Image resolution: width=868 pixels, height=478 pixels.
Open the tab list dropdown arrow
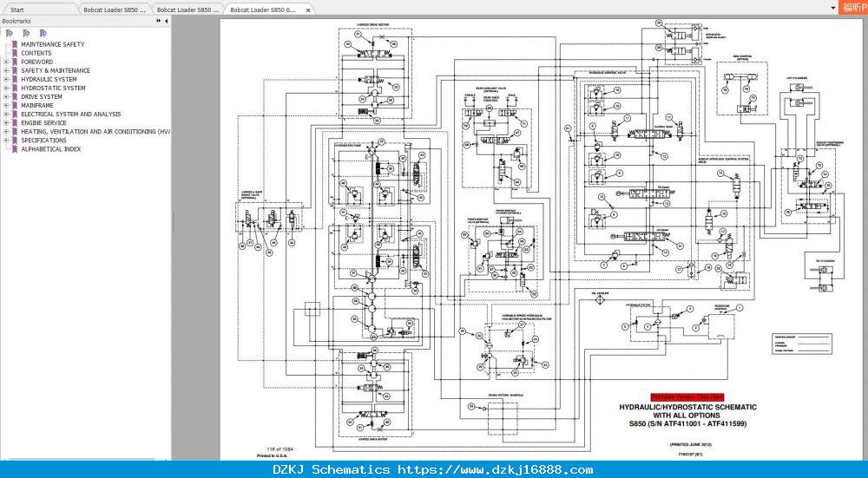click(833, 9)
